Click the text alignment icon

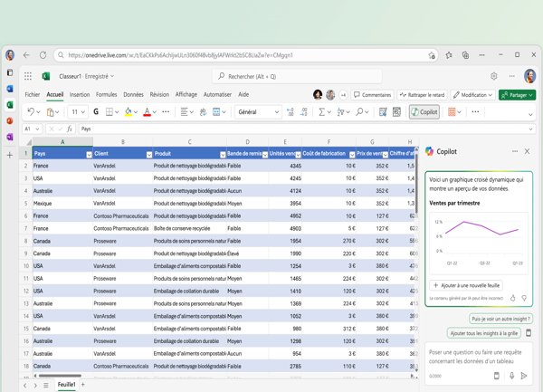pos(185,112)
